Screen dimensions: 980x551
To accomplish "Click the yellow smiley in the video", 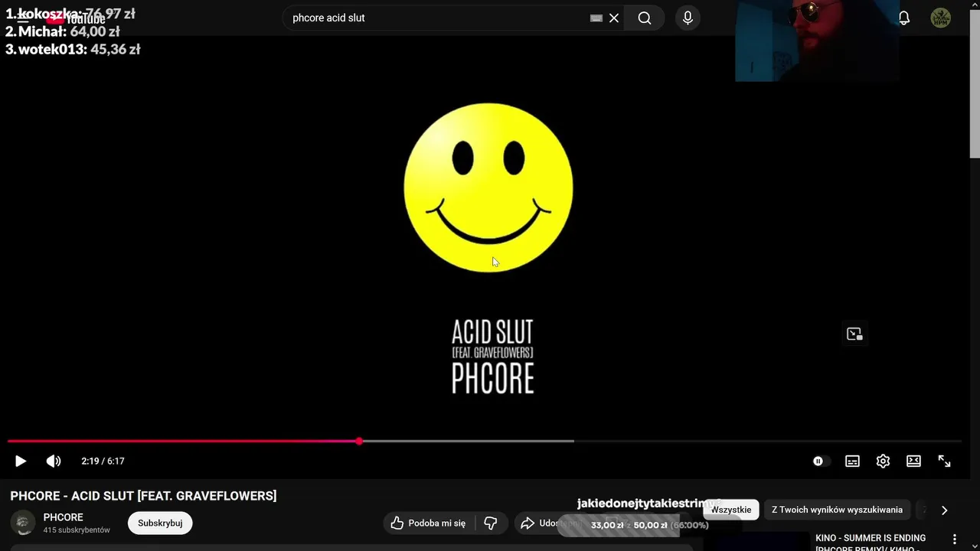I will [x=488, y=187].
